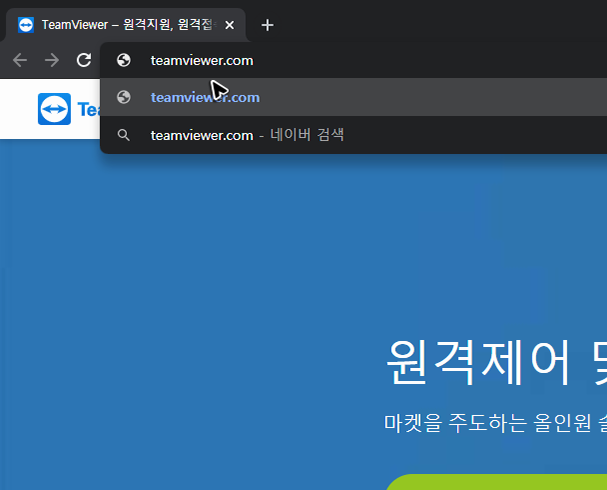607x490 pixels.
Task: Click the browser Back arrow
Action: pyautogui.click(x=20, y=60)
